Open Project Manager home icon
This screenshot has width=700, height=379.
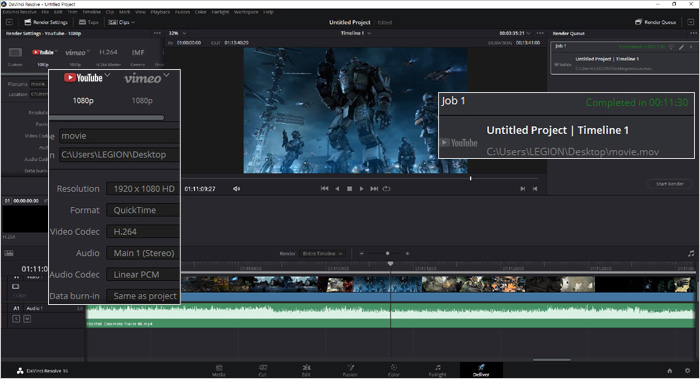point(670,371)
